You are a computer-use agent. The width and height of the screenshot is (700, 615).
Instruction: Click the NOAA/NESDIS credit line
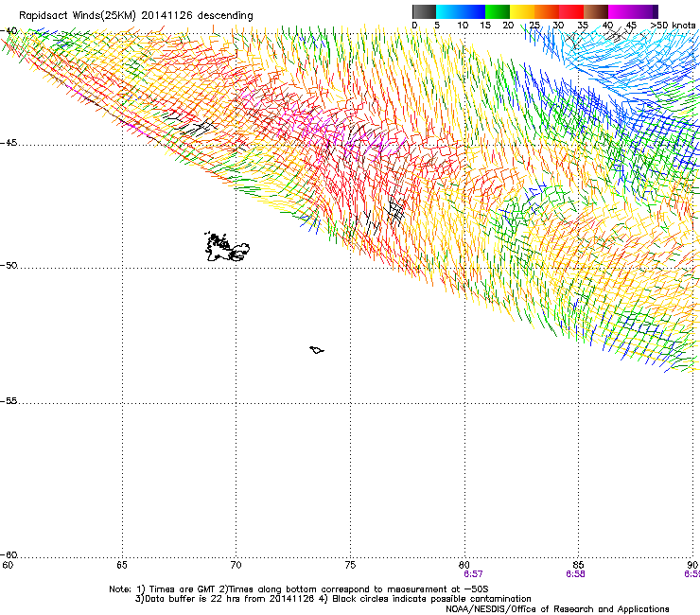[557, 609]
